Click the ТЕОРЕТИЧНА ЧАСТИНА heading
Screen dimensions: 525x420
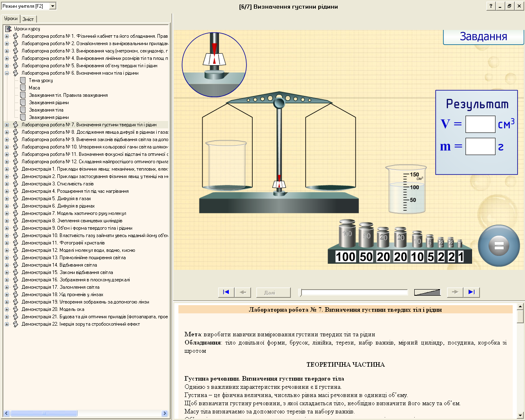tap(345, 365)
